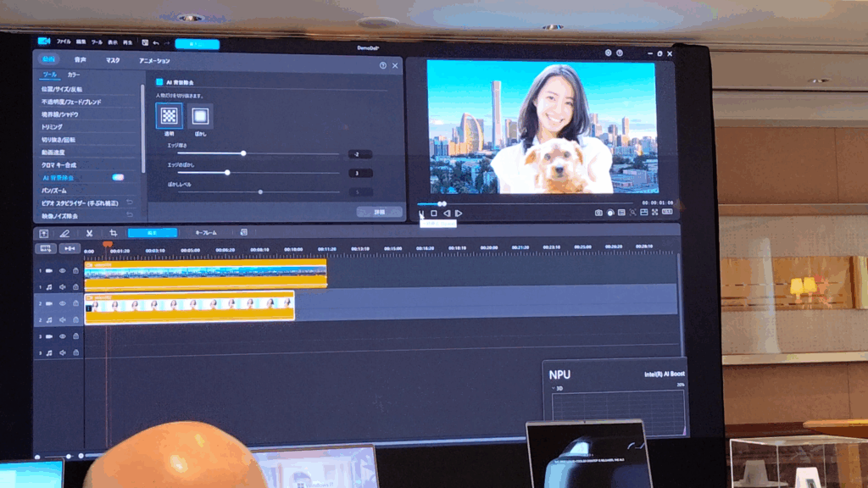The width and height of the screenshot is (868, 488).
Task: Toggle the AI 背景除去 switch in the tool list
Action: pos(118,178)
